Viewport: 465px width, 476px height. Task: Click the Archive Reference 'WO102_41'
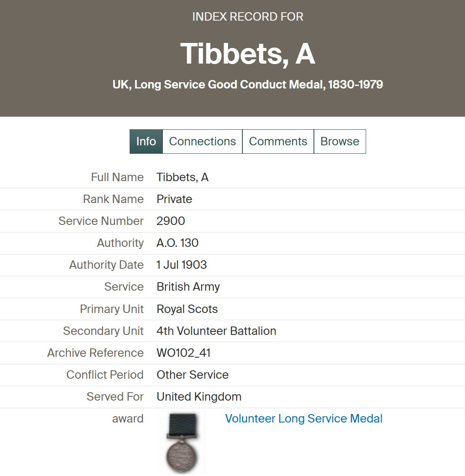pos(183,353)
